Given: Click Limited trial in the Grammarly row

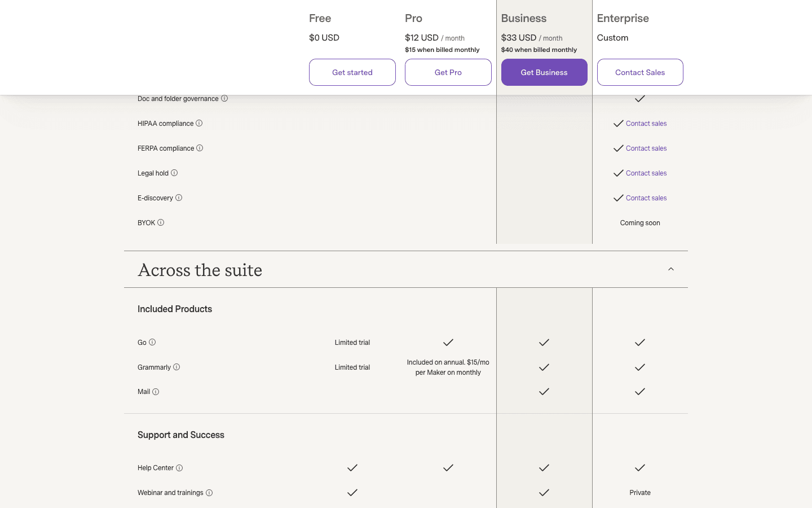Looking at the screenshot, I should coord(352,367).
